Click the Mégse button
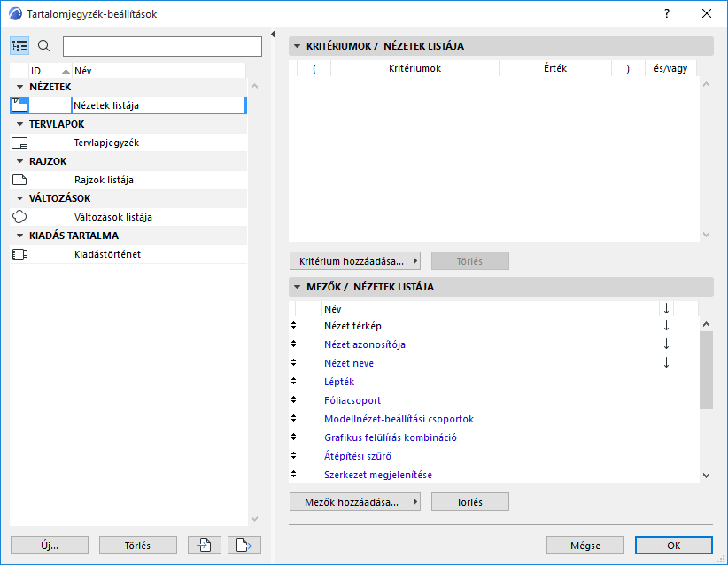The width and height of the screenshot is (728, 565). 585,545
